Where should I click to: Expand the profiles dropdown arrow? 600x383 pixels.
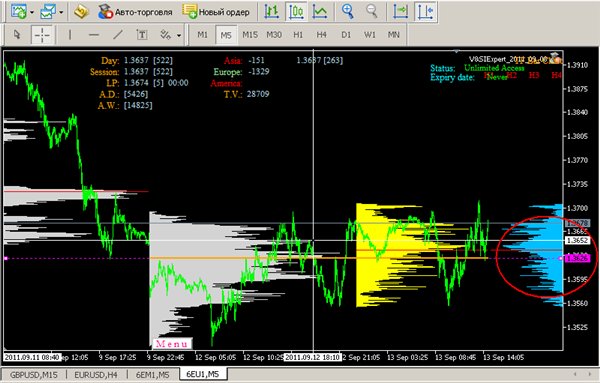pyautogui.click(x=61, y=12)
